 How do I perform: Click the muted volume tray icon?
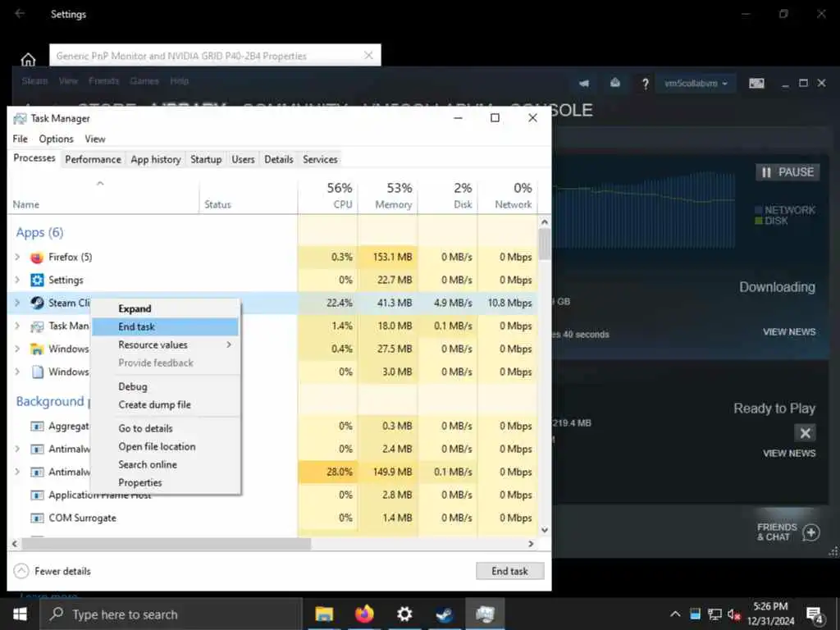click(x=734, y=614)
